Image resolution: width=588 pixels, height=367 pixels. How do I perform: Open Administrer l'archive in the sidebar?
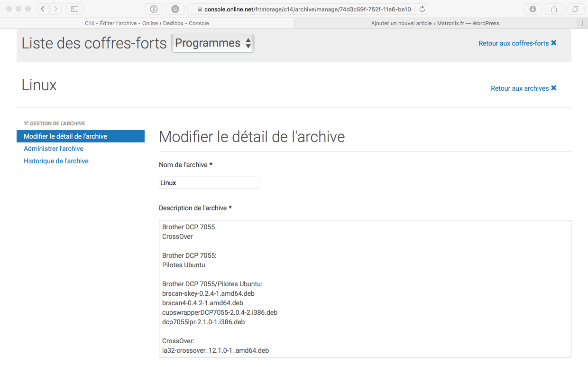tap(54, 149)
